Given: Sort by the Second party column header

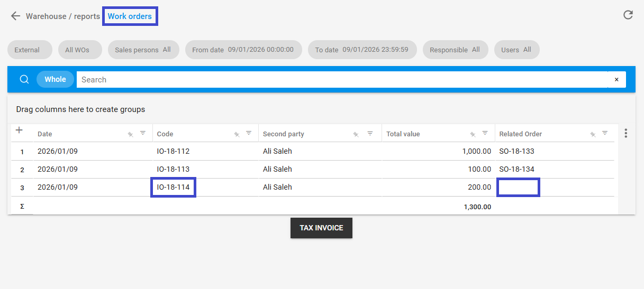Looking at the screenshot, I should point(284,134).
